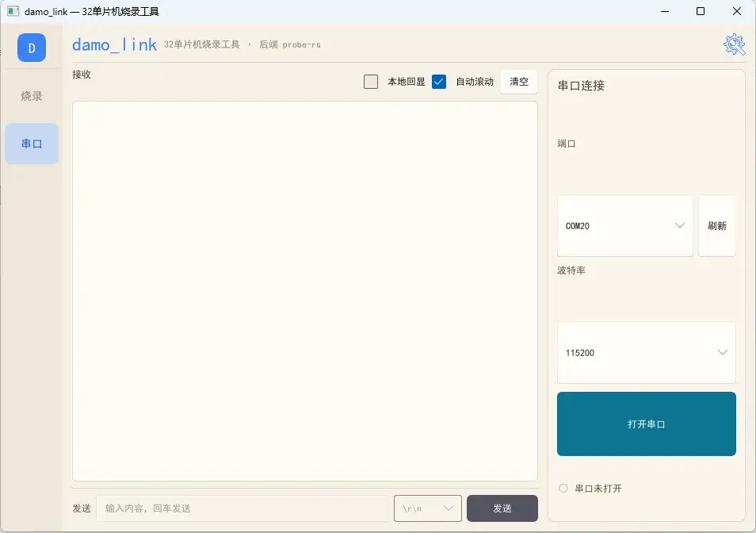This screenshot has height=533, width=756.
Task: Open the 115200 baud rate dropdown
Action: [x=646, y=353]
